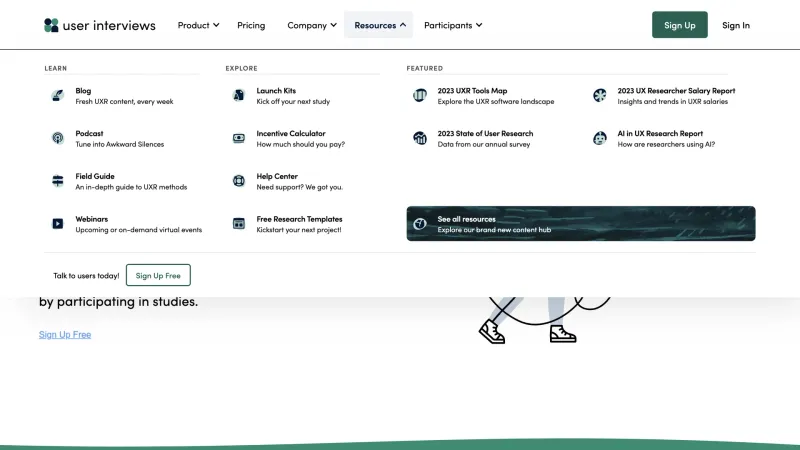
Task: Click the outlined Sign Up Free button
Action: 158,276
